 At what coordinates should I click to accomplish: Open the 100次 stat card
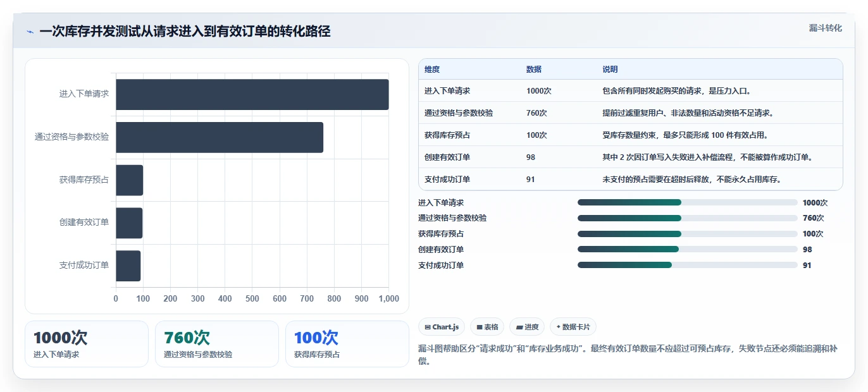point(347,344)
